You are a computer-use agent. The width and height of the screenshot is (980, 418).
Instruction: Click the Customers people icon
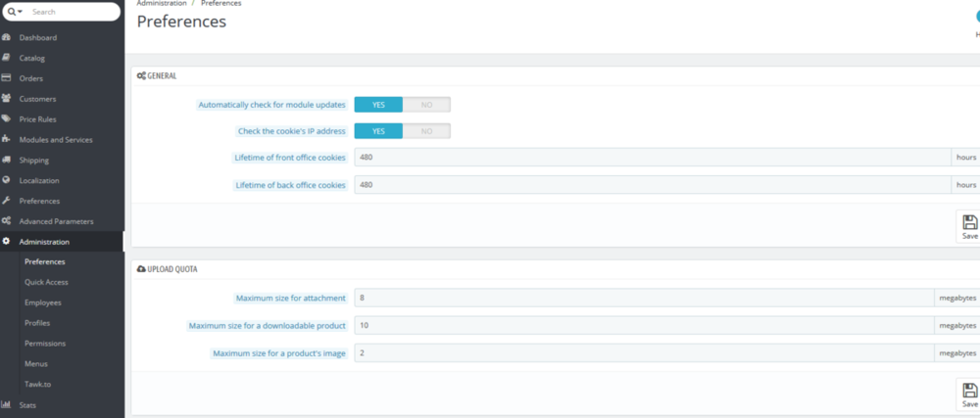coord(7,99)
